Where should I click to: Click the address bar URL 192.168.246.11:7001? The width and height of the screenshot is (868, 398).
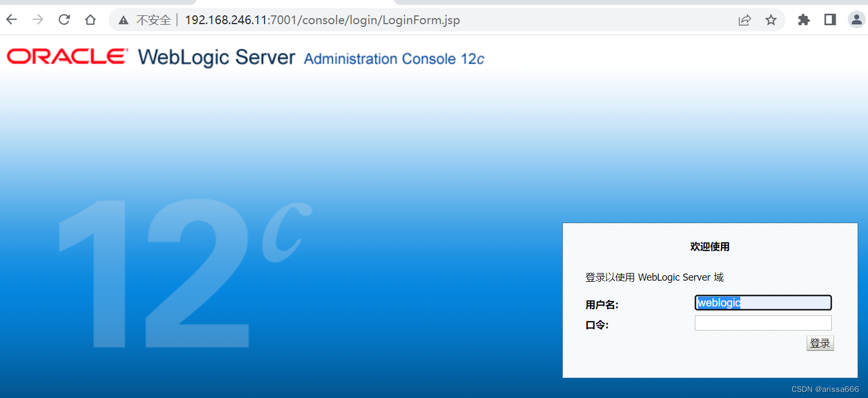point(322,20)
